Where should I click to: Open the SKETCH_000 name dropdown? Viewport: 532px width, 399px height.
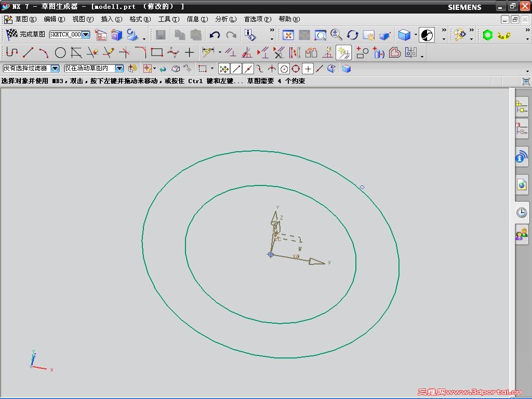click(x=86, y=35)
